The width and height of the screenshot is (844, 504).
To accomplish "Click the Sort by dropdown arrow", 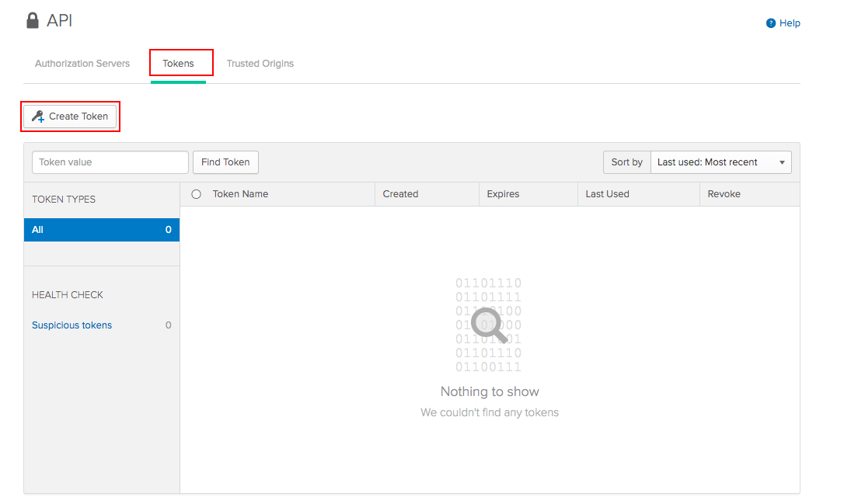I will [x=782, y=162].
